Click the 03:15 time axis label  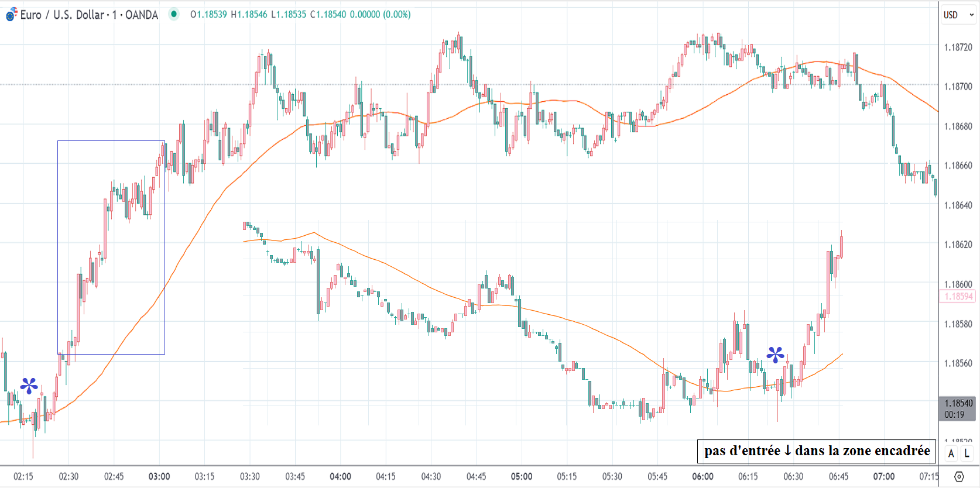click(x=204, y=476)
